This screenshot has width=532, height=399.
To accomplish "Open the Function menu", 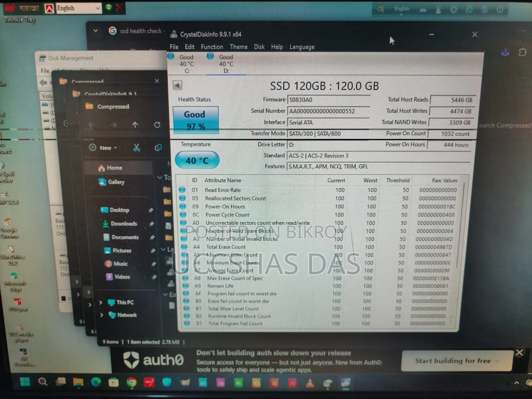I will click(x=212, y=47).
